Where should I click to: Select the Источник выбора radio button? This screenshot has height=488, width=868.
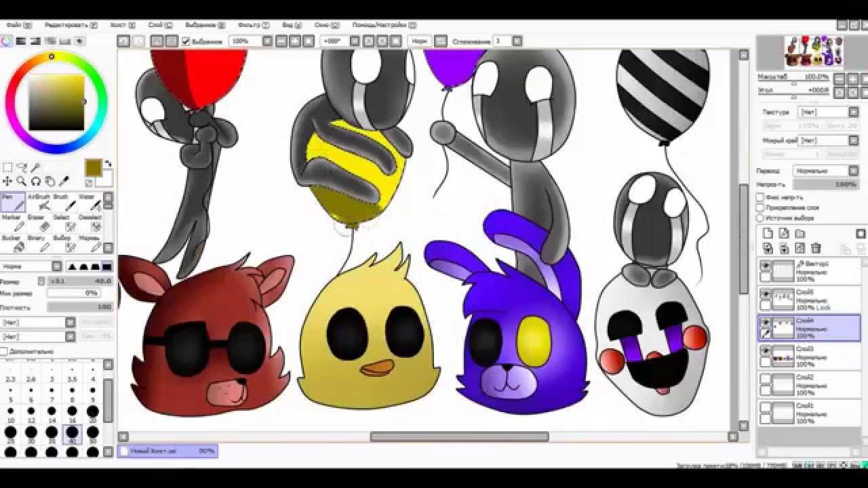tap(761, 218)
